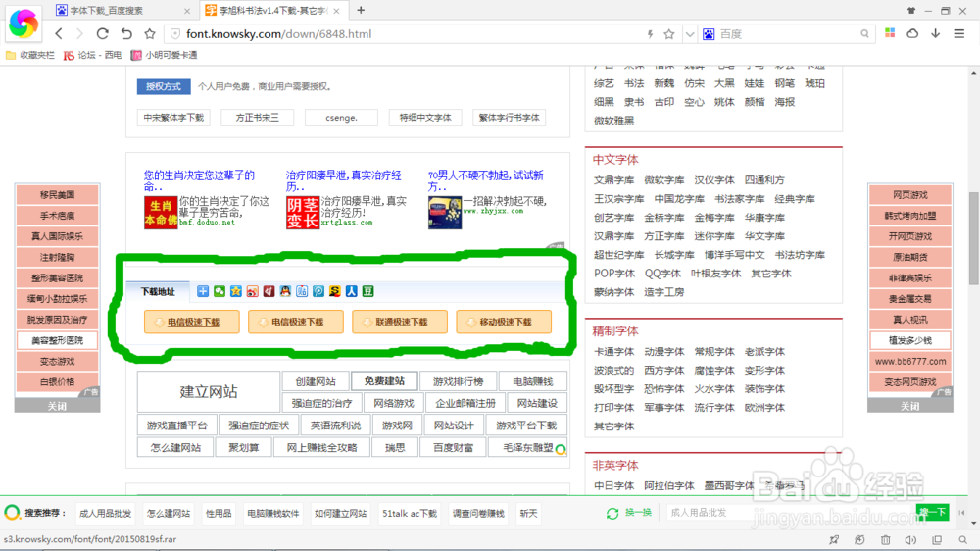
Task: Open the 特细中文字体 tag link
Action: [x=425, y=118]
